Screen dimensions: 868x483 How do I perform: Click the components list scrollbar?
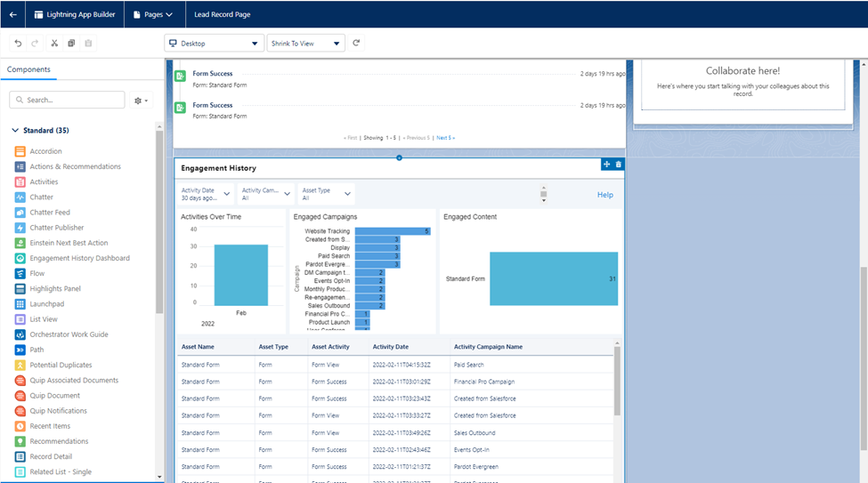[x=159, y=221]
